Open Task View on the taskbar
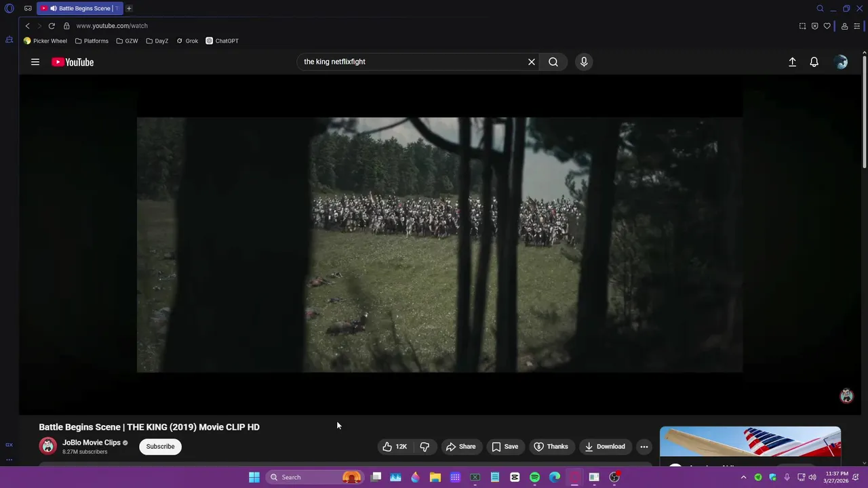 pyautogui.click(x=376, y=477)
